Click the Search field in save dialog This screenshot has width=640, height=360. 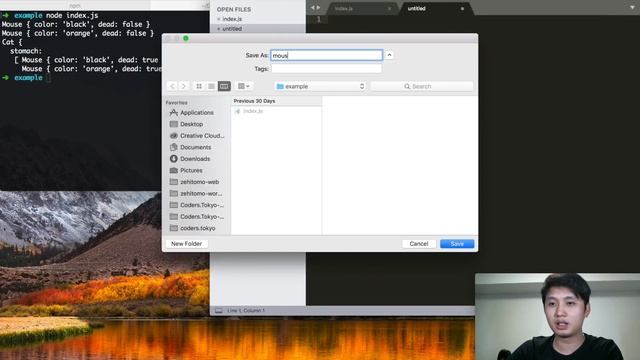(x=422, y=86)
